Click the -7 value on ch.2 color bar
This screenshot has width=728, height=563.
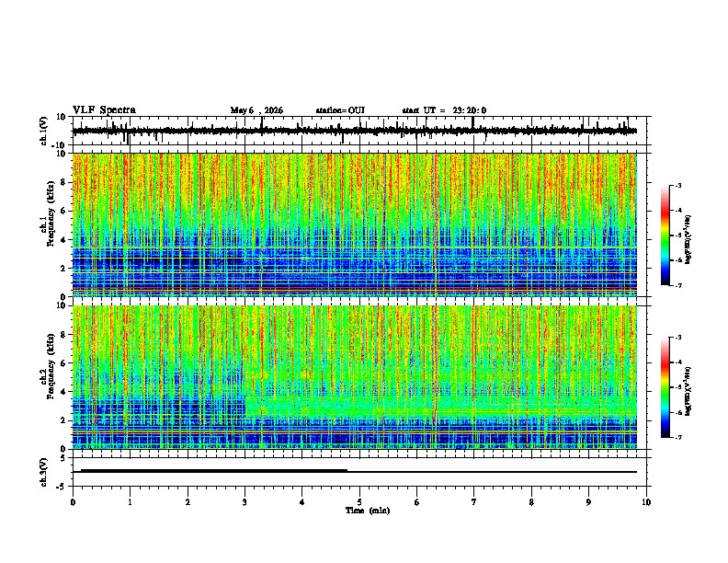[x=677, y=437]
